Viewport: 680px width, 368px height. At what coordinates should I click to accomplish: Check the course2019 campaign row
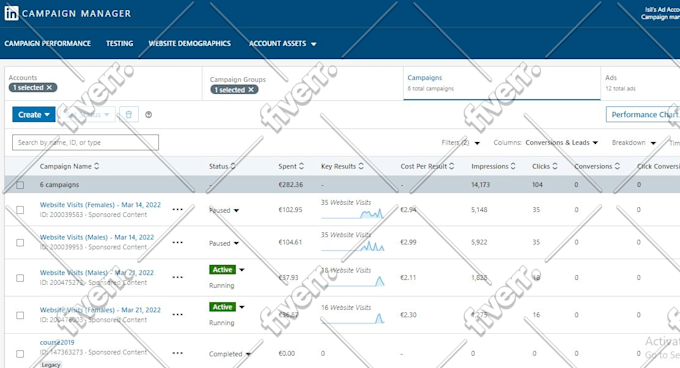20,354
